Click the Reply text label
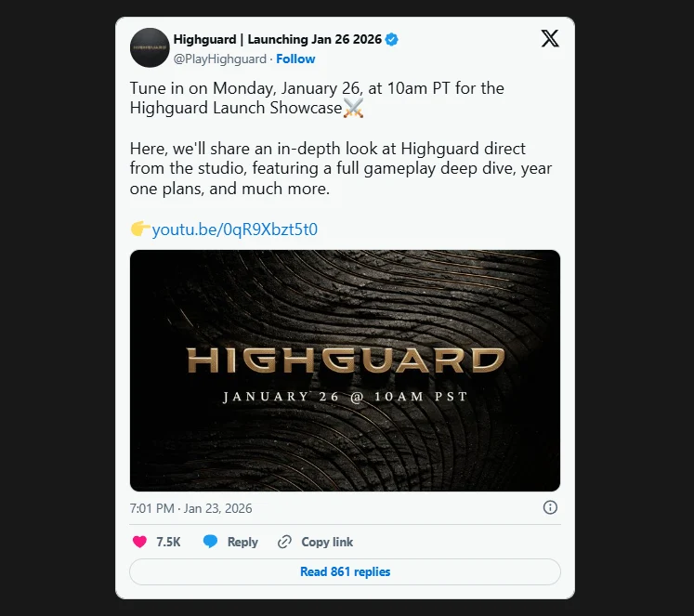The width and height of the screenshot is (694, 616). pyautogui.click(x=242, y=542)
